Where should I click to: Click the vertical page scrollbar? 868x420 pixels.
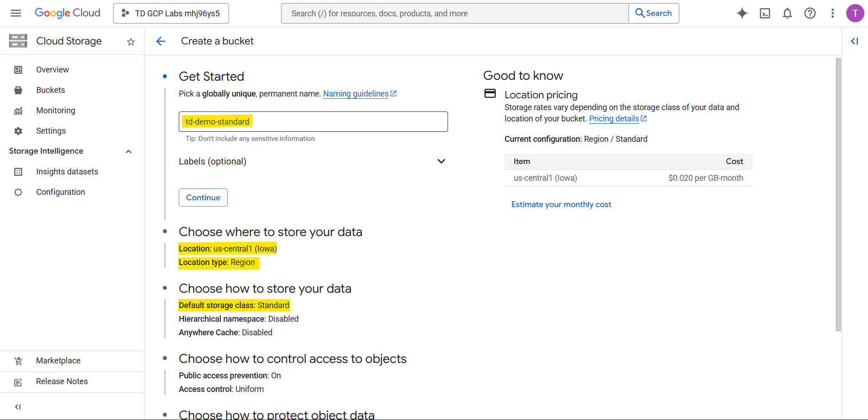pos(838,195)
